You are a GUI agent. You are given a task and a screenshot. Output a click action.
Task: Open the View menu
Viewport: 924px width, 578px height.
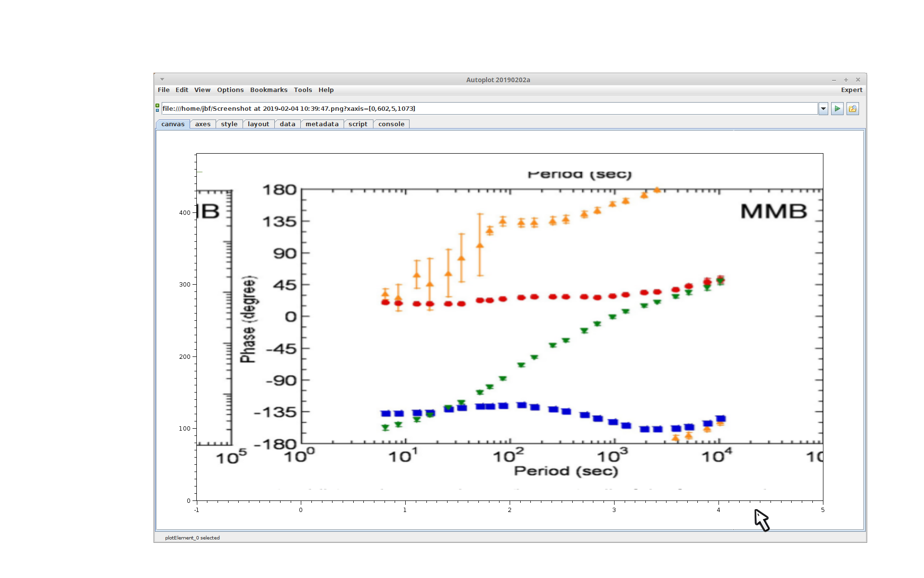tap(202, 90)
